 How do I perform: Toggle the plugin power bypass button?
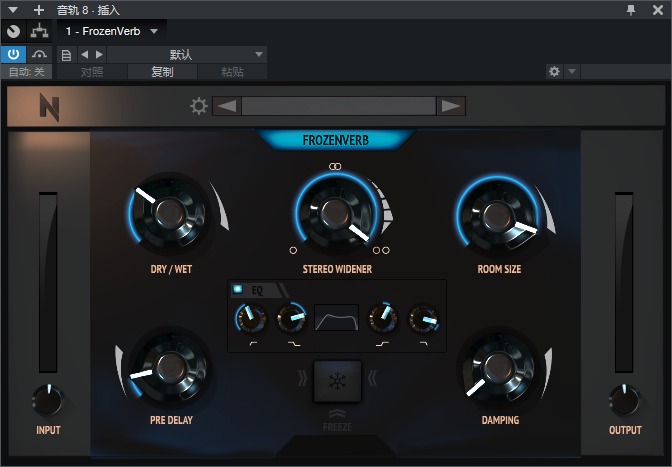point(14,54)
